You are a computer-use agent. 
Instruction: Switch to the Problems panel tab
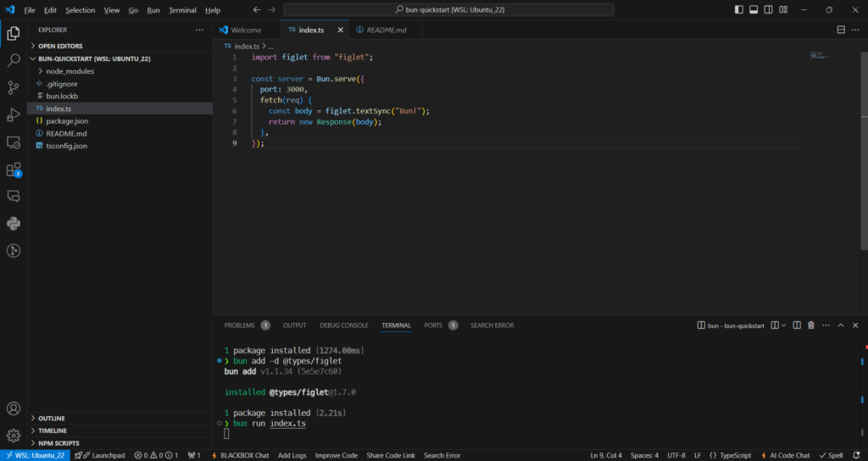(247, 325)
